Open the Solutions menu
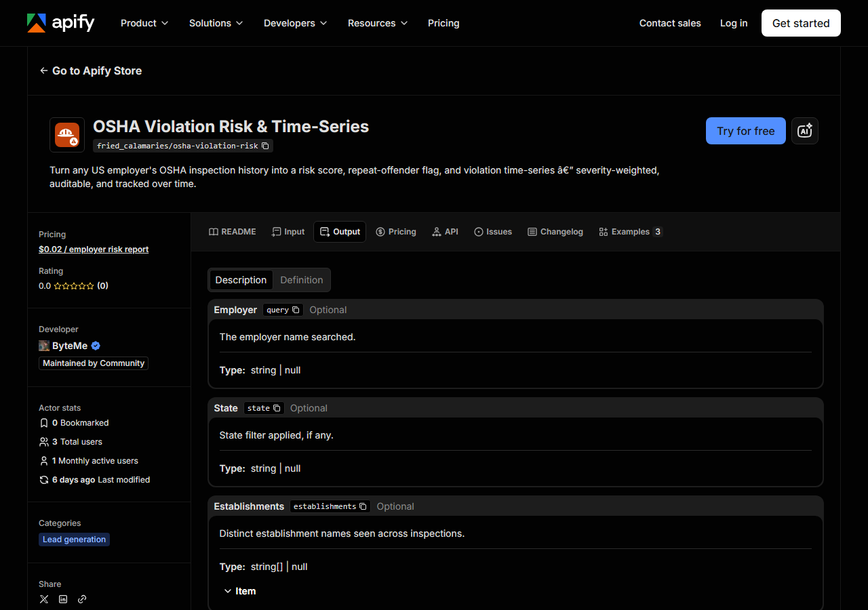This screenshot has height=610, width=868. [216, 23]
